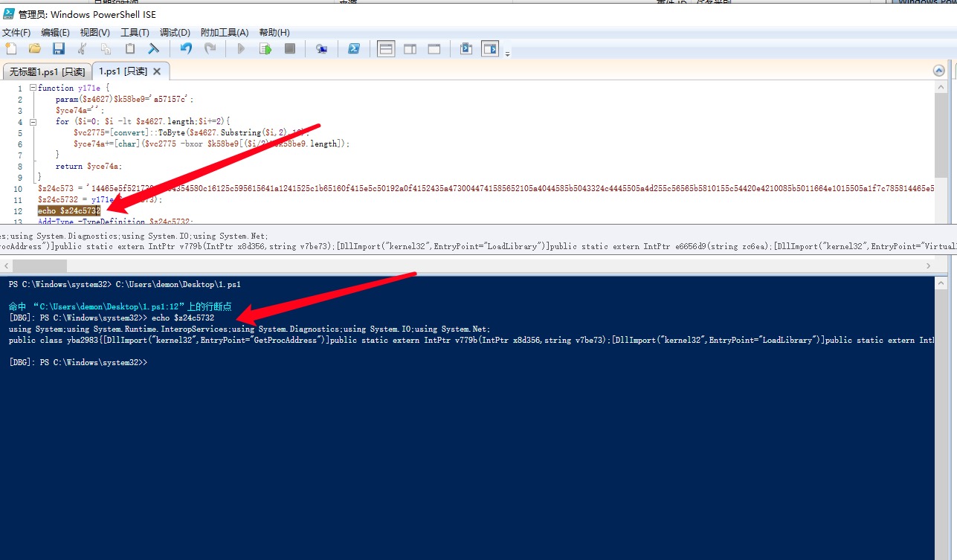
Task: Open the 工具(T) menu
Action: coord(135,33)
